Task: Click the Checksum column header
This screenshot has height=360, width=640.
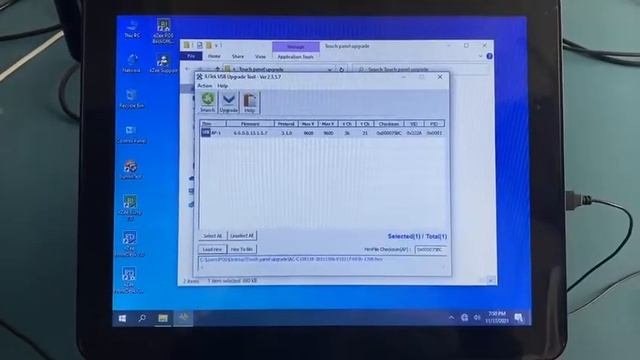Action: (389, 124)
